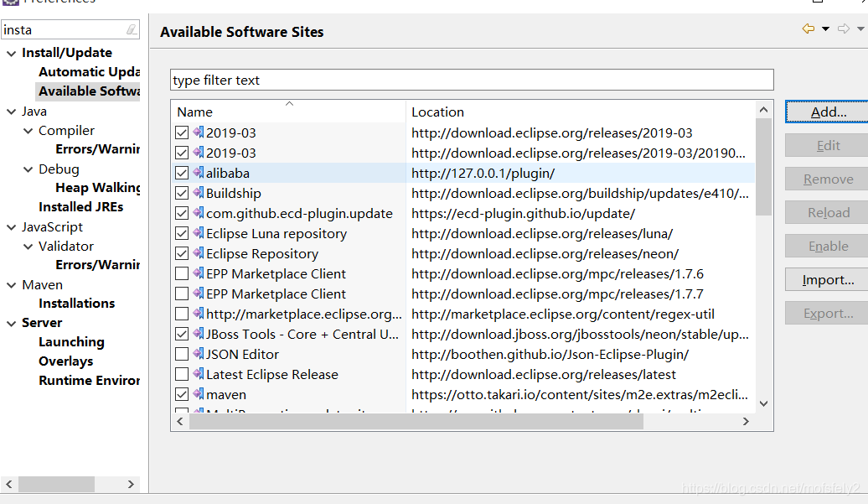Click the site icon beside Eclipse Luna repository
868x504 pixels.
click(199, 233)
